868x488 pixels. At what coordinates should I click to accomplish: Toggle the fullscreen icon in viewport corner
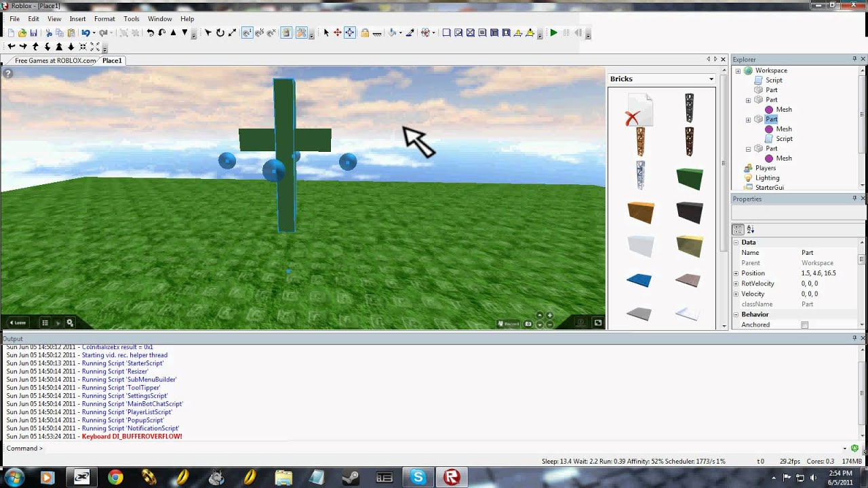(598, 323)
